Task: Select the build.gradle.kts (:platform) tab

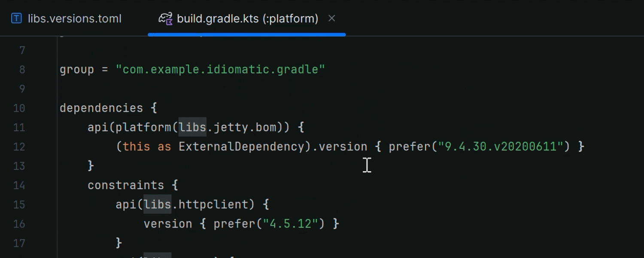Action: [x=247, y=18]
